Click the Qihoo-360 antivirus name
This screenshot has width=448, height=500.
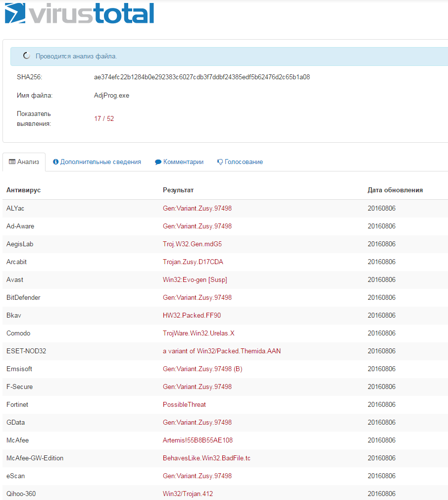pos(21,494)
